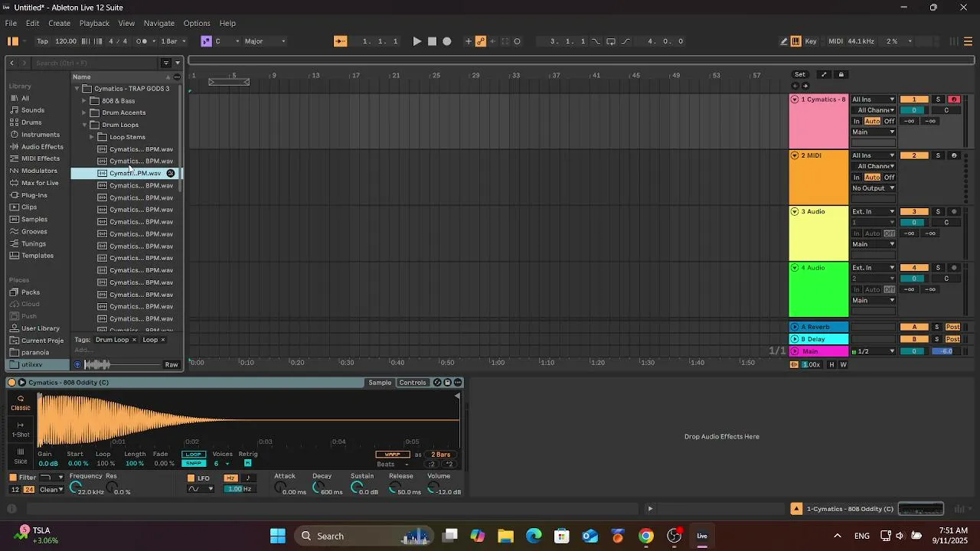Enable the Punch-Out switch icon
Image resolution: width=980 pixels, height=551 pixels.
pyautogui.click(x=626, y=41)
